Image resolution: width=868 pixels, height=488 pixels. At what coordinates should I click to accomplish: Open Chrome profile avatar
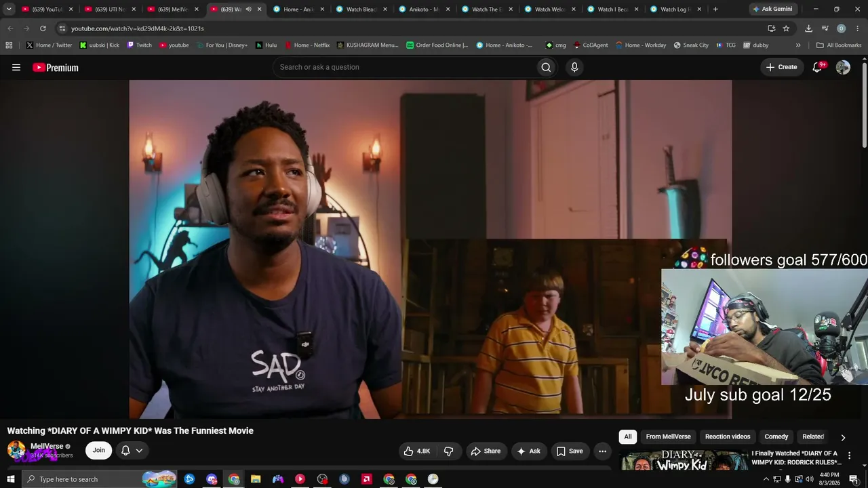click(x=841, y=28)
